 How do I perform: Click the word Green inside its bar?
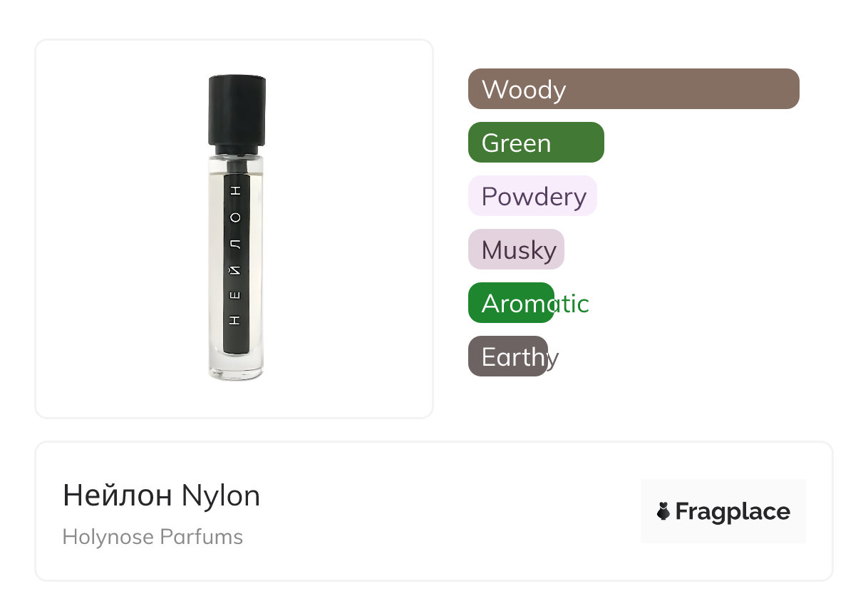(516, 143)
